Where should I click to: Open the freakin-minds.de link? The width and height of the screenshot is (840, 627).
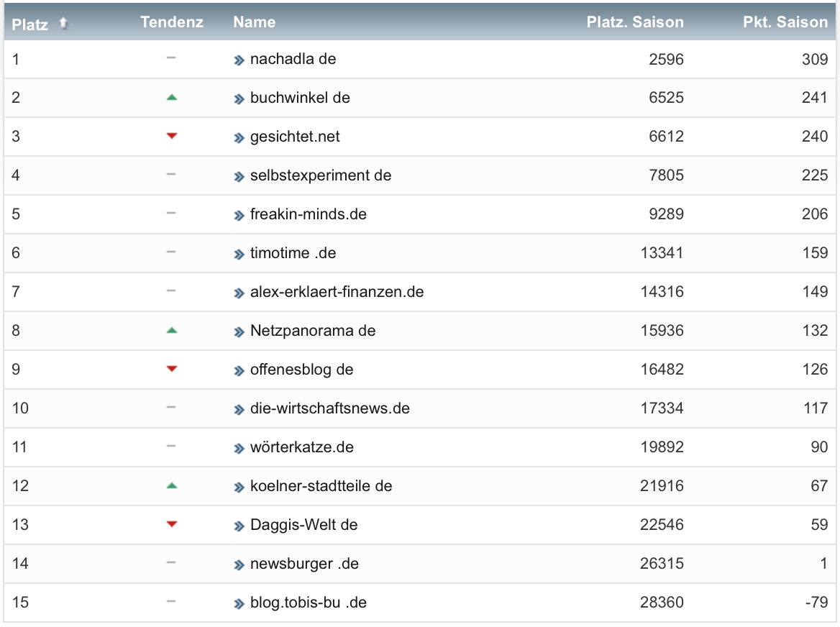308,214
